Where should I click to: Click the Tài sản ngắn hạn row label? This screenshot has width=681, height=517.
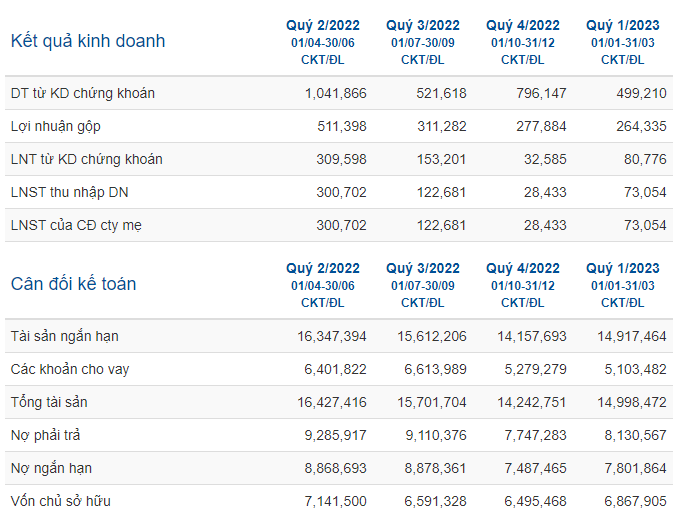tap(65, 336)
